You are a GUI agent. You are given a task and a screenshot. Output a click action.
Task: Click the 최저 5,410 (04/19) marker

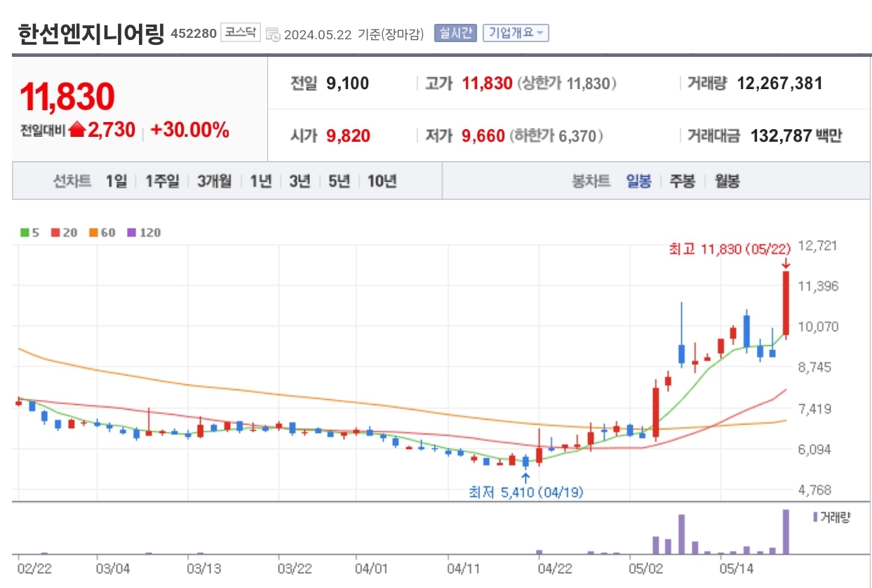526,493
